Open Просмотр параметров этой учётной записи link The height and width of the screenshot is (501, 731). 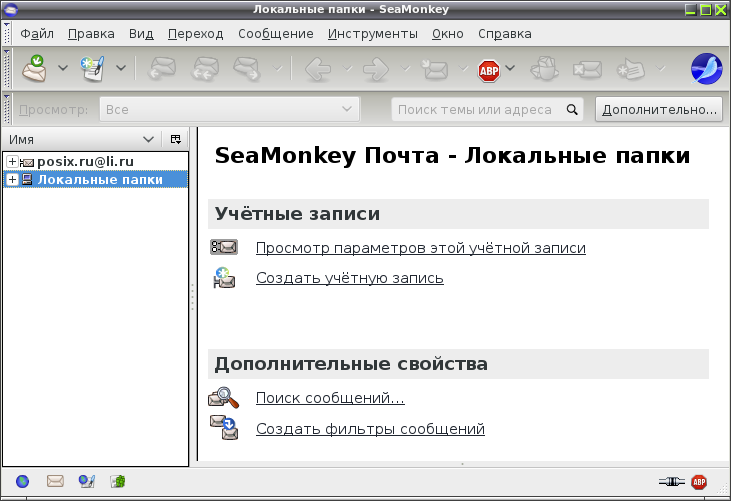pos(421,248)
